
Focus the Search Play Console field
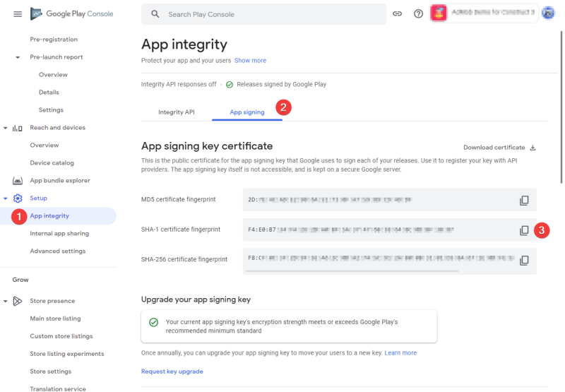click(x=263, y=14)
